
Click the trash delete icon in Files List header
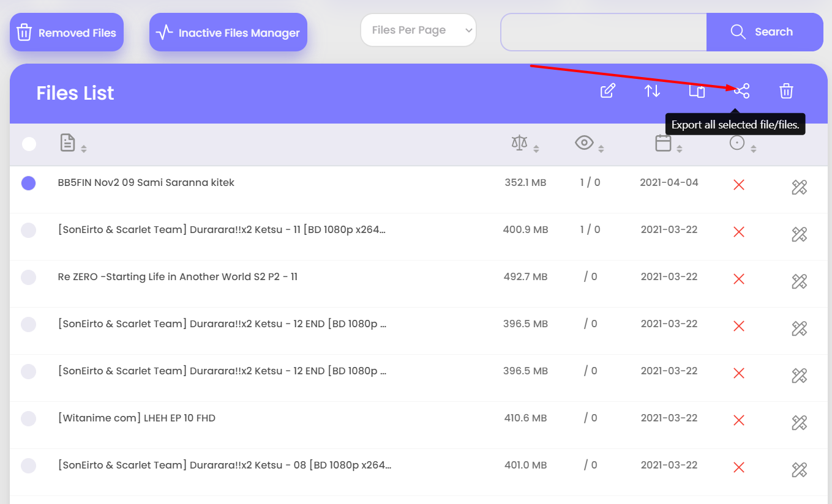point(786,91)
